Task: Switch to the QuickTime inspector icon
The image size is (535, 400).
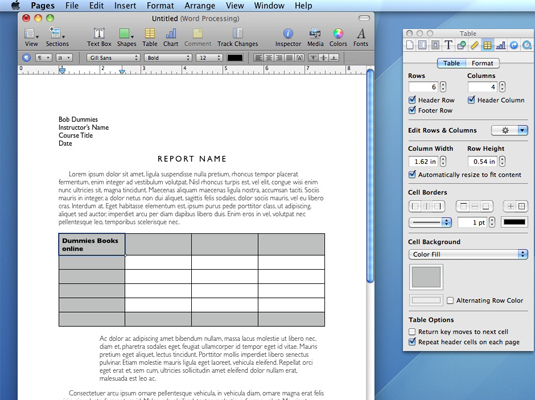Action: click(x=527, y=45)
